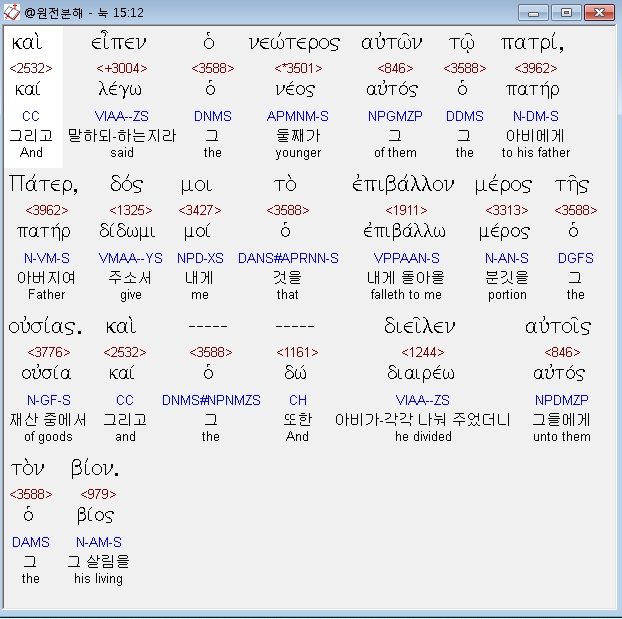Click Strong's number <1244>
The height and width of the screenshot is (619, 622).
tap(422, 352)
